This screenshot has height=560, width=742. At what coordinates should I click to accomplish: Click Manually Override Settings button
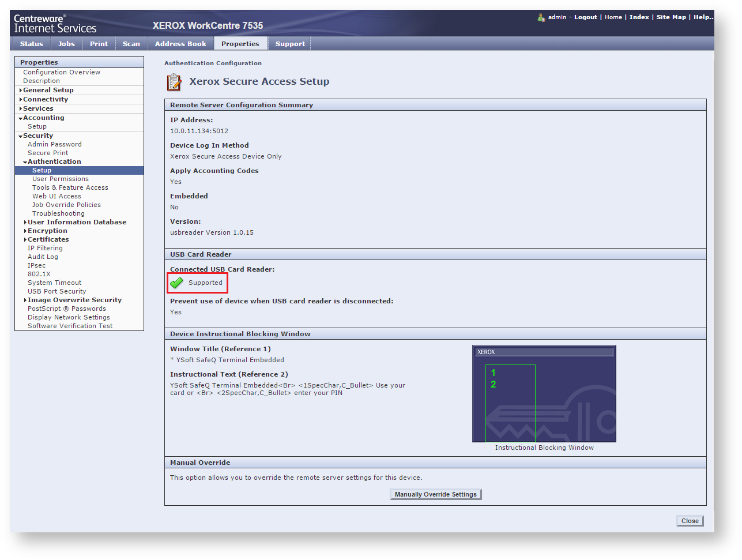pyautogui.click(x=436, y=494)
